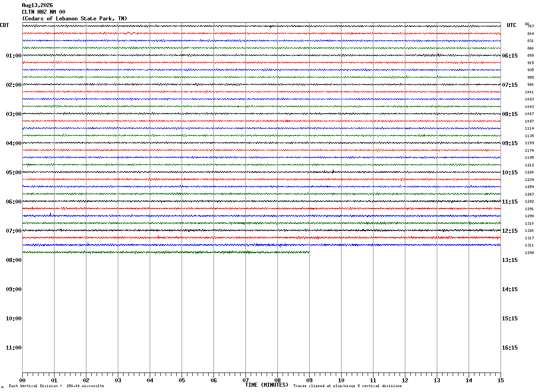Click minute tick label '07' on the axis
The height and width of the screenshot is (392, 536).
245,380
